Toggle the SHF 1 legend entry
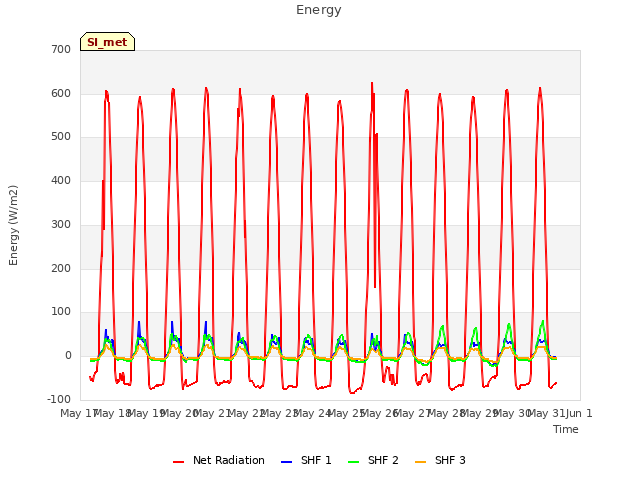The width and height of the screenshot is (640, 480). coord(306,460)
